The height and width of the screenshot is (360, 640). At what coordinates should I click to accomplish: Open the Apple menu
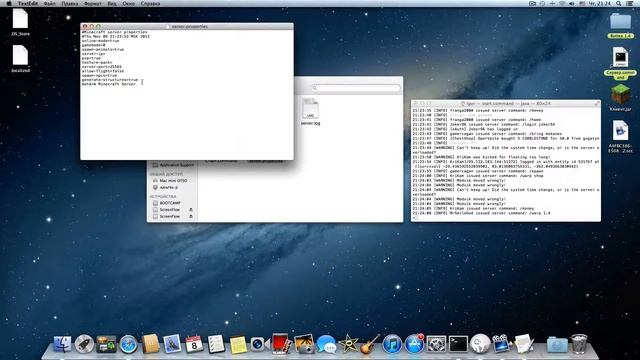(9, 3)
